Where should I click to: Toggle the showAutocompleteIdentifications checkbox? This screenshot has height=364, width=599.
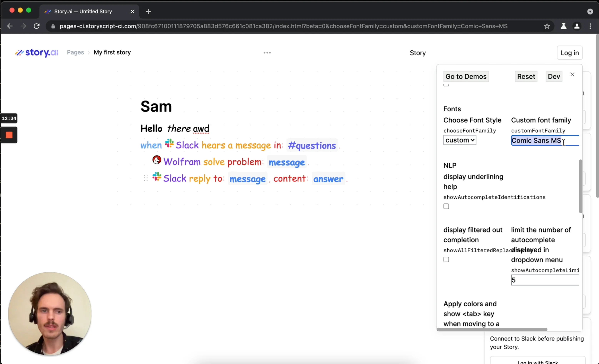(446, 206)
